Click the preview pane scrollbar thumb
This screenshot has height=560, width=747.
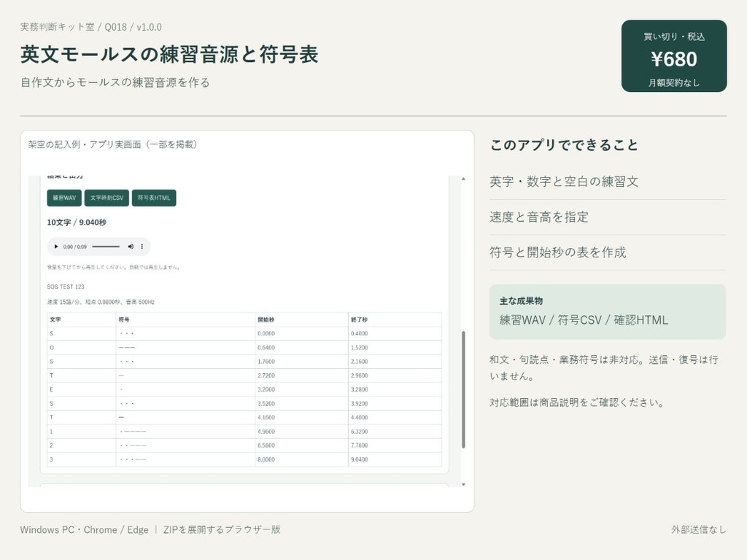click(463, 389)
